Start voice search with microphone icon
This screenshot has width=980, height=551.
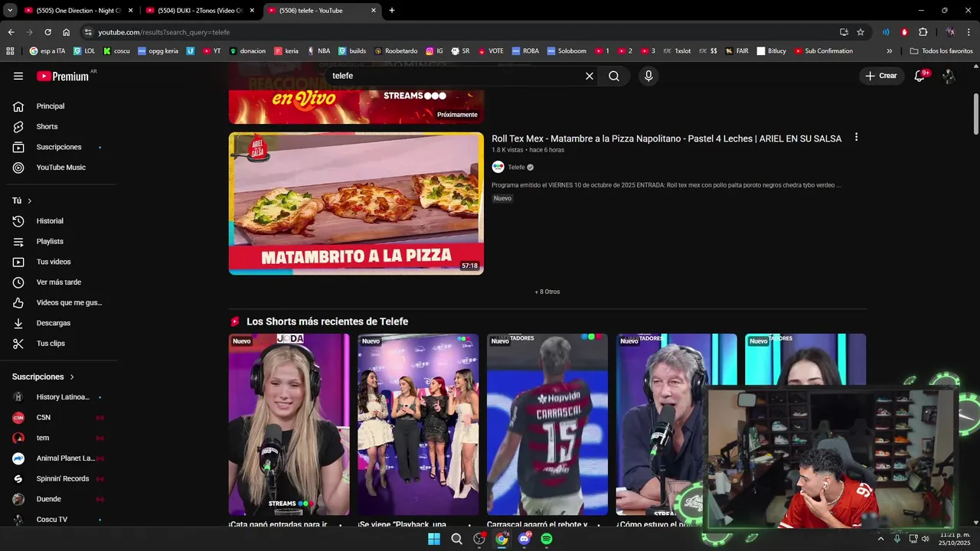(x=648, y=76)
